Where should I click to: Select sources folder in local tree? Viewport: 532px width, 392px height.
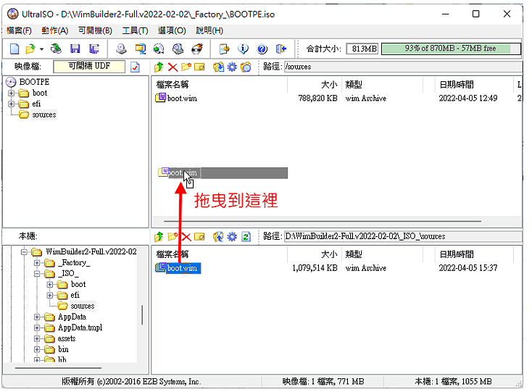[83, 306]
